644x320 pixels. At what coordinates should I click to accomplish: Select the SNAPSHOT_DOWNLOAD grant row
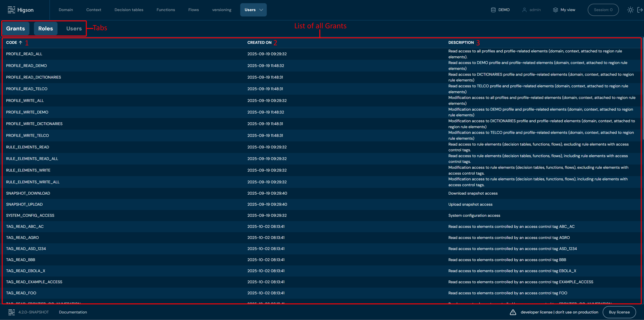28,193
